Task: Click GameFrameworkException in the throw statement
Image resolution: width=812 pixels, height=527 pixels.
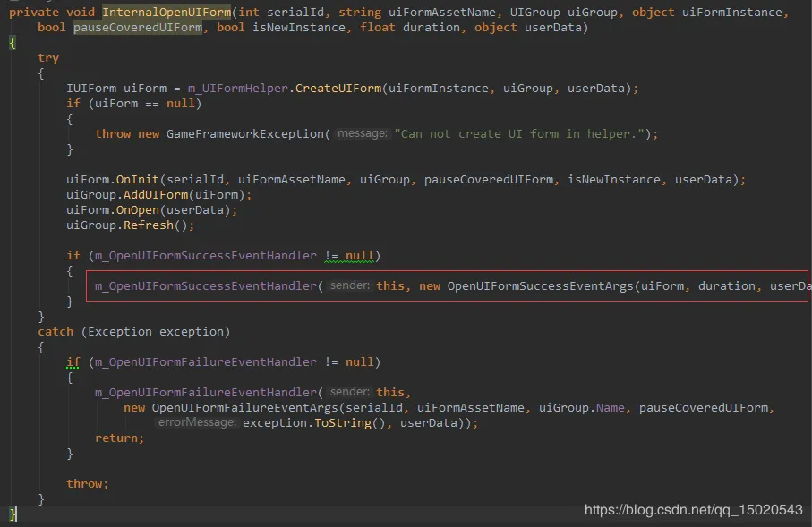Action: coord(245,134)
